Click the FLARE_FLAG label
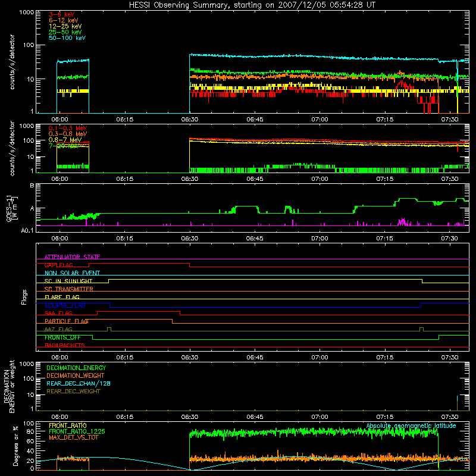Image resolution: width=476 pixels, height=476 pixels. pos(62,297)
